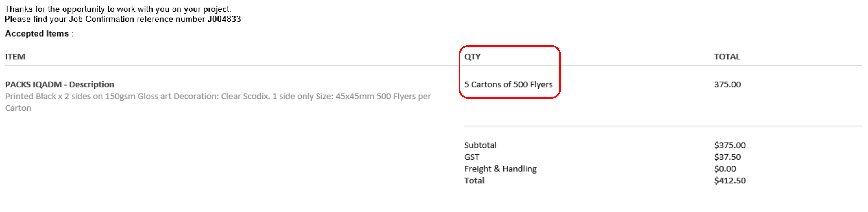Click the 5 Cartons of 500 Flyers quantity
The width and height of the screenshot is (868, 212).
[508, 84]
